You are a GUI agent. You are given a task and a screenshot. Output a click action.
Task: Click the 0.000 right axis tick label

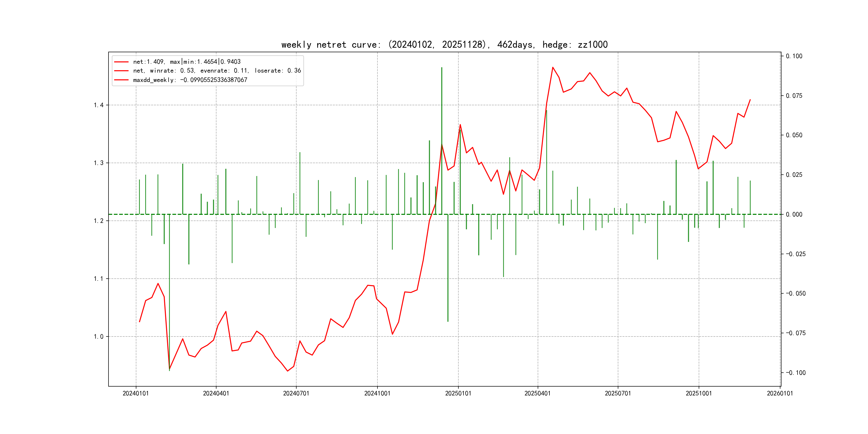(794, 214)
